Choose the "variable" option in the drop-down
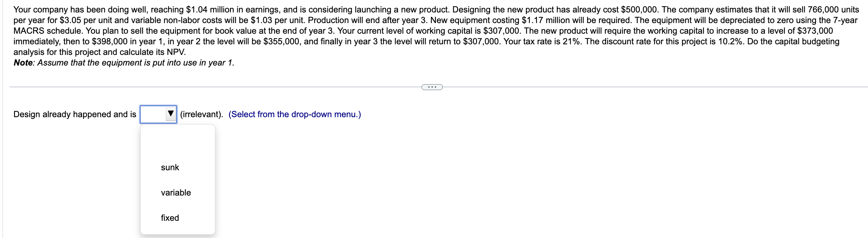Screen dimensions: 868x238 (175, 193)
